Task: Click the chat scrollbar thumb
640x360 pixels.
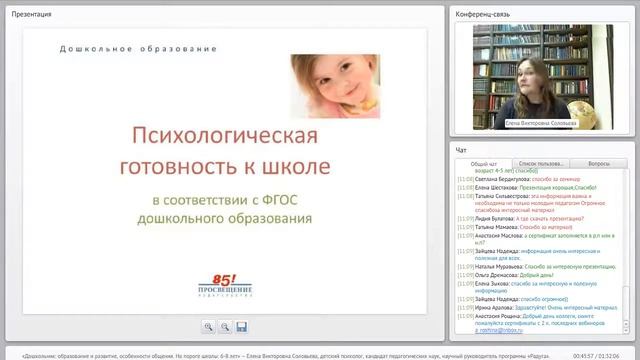Action: coord(626,302)
